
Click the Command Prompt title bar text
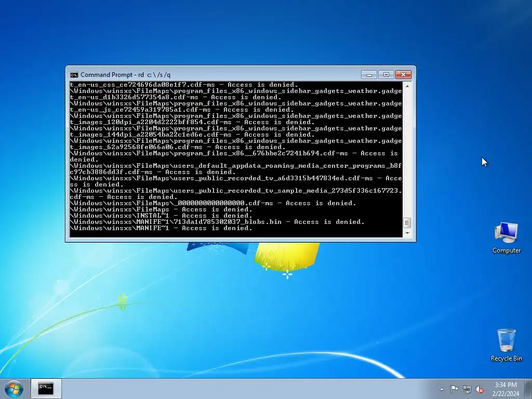(125, 75)
